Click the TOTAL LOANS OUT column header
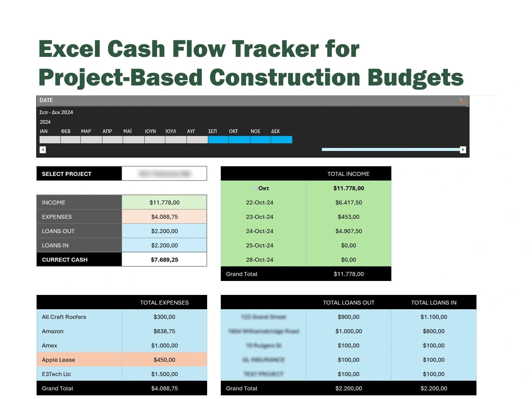Screen dimensions: 532x399 click(x=348, y=302)
